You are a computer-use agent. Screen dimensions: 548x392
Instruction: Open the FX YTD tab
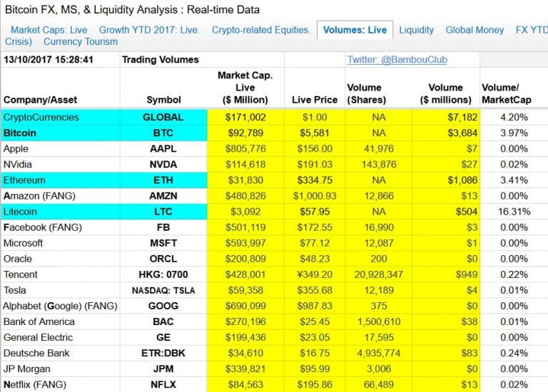(532, 30)
